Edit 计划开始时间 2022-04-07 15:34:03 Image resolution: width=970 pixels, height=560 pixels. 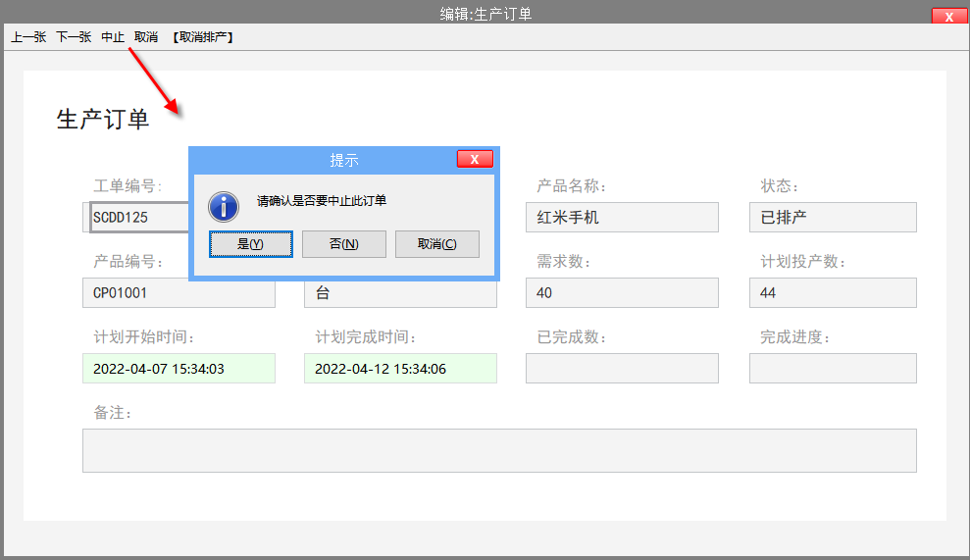pos(179,368)
